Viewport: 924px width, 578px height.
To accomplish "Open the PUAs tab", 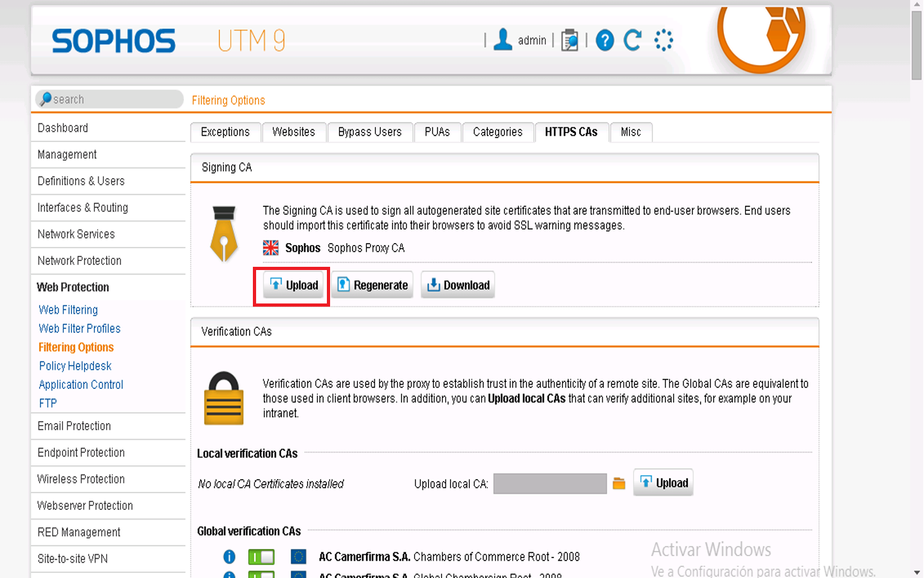I will 438,132.
